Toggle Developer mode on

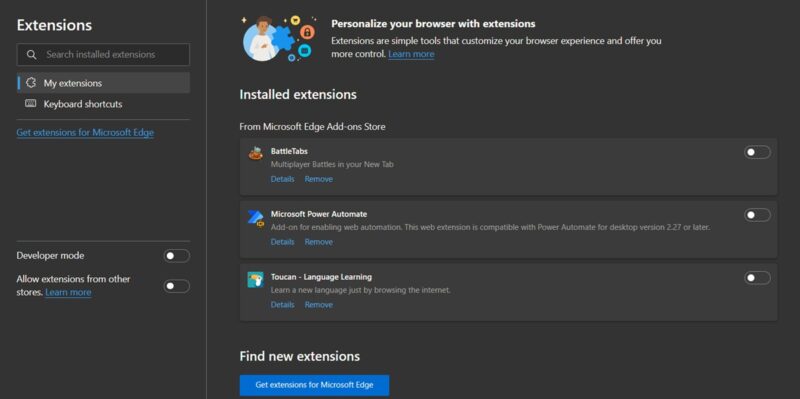coord(177,256)
